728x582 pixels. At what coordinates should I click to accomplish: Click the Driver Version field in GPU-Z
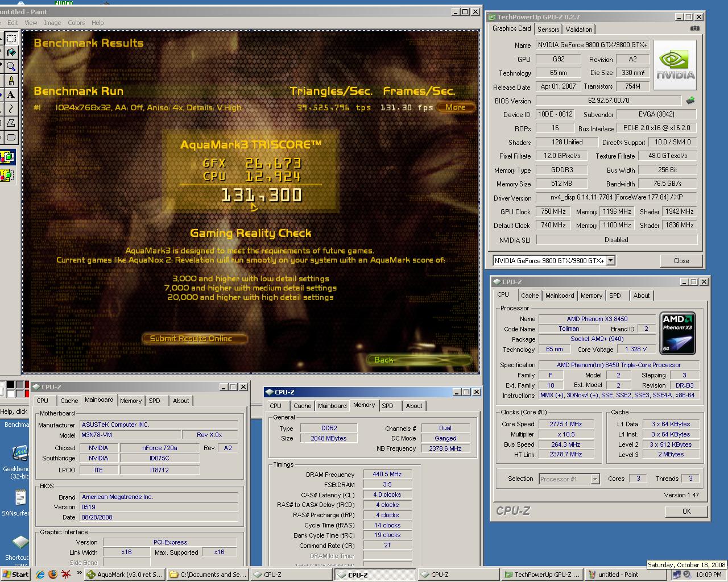[x=617, y=198]
